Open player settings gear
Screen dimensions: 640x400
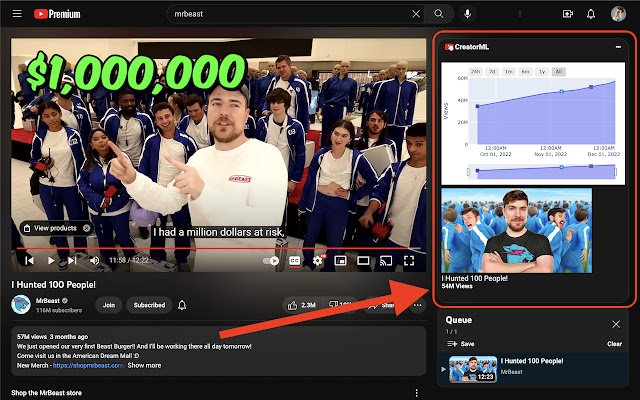tap(318, 260)
